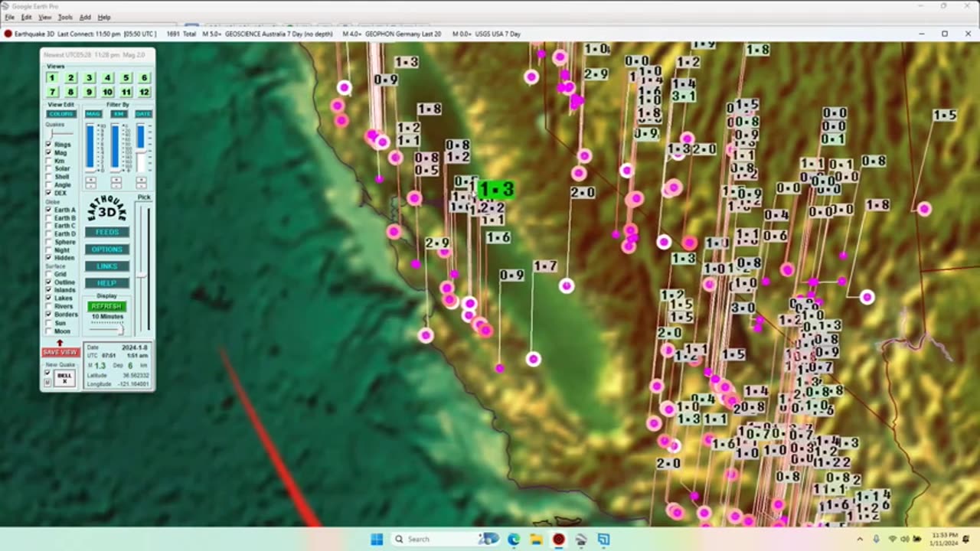Enable the Moon checkbox

pos(49,331)
